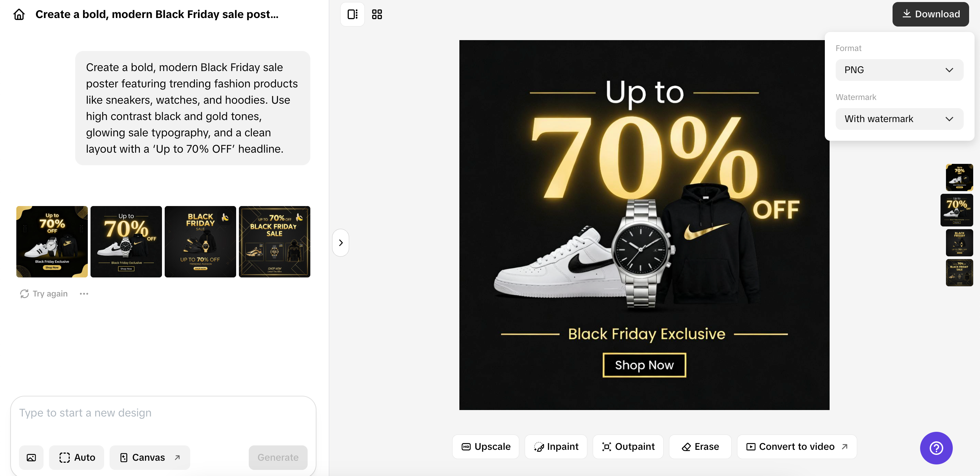Switch to side panel layout view

pos(352,14)
